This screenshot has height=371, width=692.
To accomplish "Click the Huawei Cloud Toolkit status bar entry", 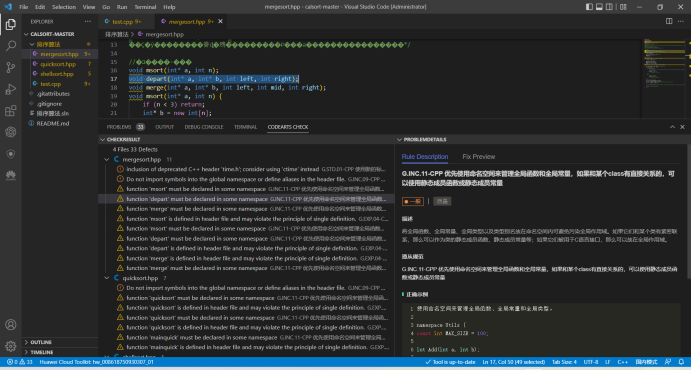I will pyautogui.click(x=97, y=362).
